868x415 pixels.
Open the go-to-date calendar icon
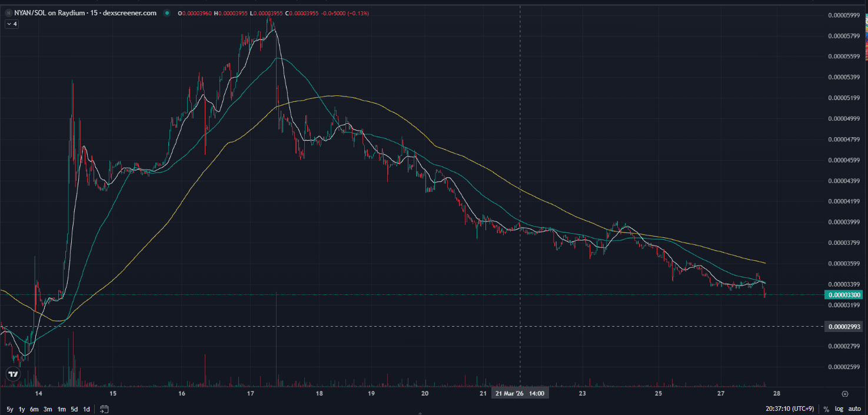coord(105,409)
